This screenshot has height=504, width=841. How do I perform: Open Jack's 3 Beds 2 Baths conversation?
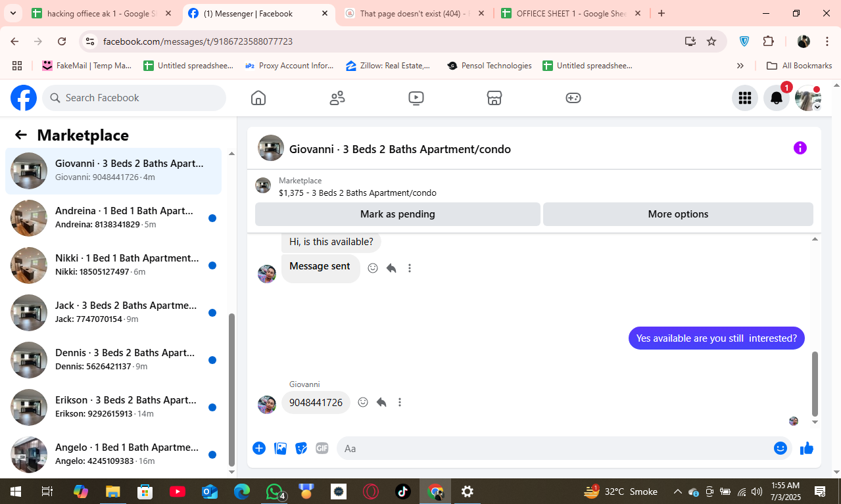[114, 313]
